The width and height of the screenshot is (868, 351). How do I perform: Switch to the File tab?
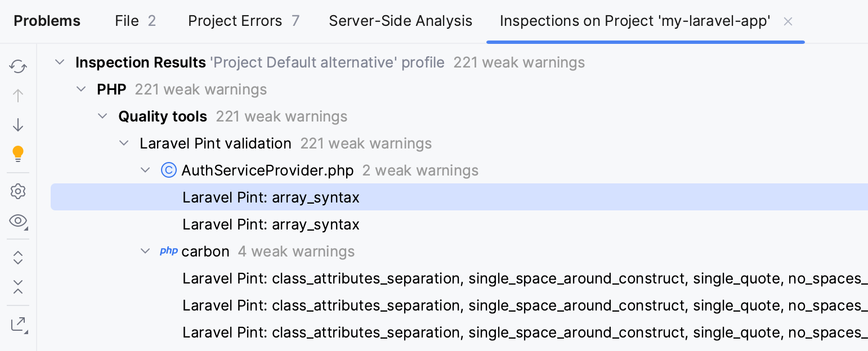point(126,21)
